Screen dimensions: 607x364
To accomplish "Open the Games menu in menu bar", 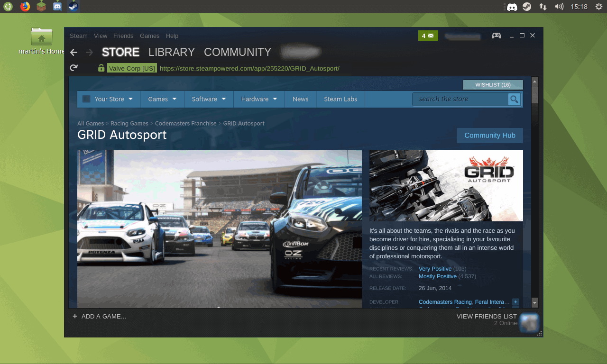I will coord(150,36).
